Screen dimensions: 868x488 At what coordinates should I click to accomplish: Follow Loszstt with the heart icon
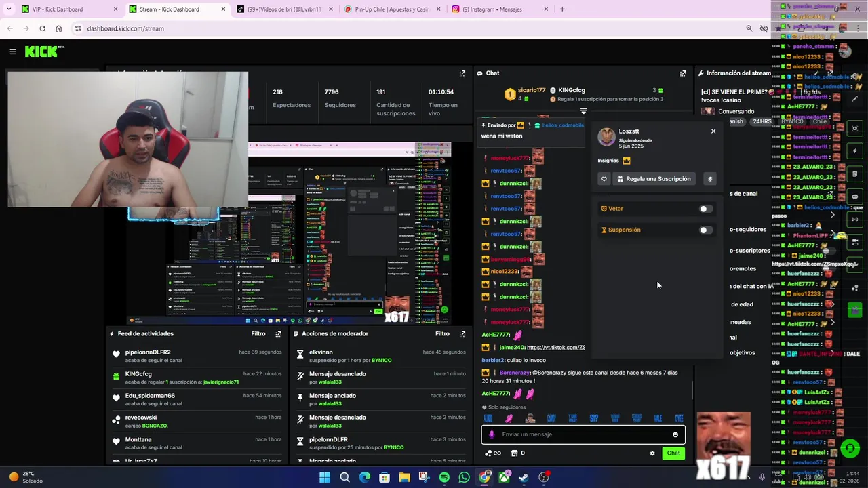604,179
